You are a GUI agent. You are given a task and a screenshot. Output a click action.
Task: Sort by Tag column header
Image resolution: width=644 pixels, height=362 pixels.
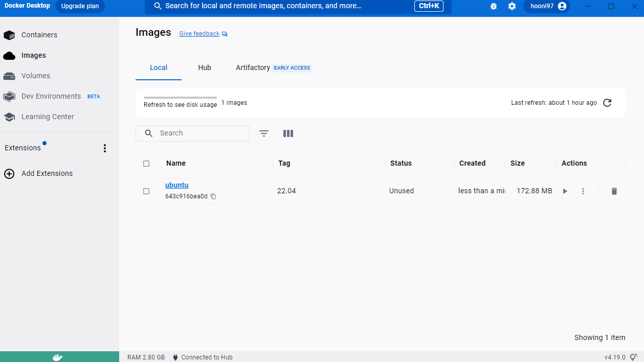(x=284, y=163)
